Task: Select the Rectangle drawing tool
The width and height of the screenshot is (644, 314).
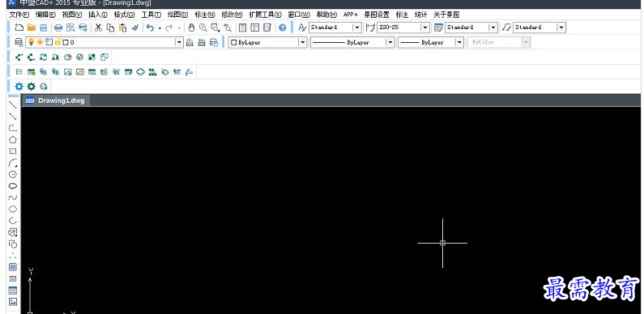Action: point(13,151)
